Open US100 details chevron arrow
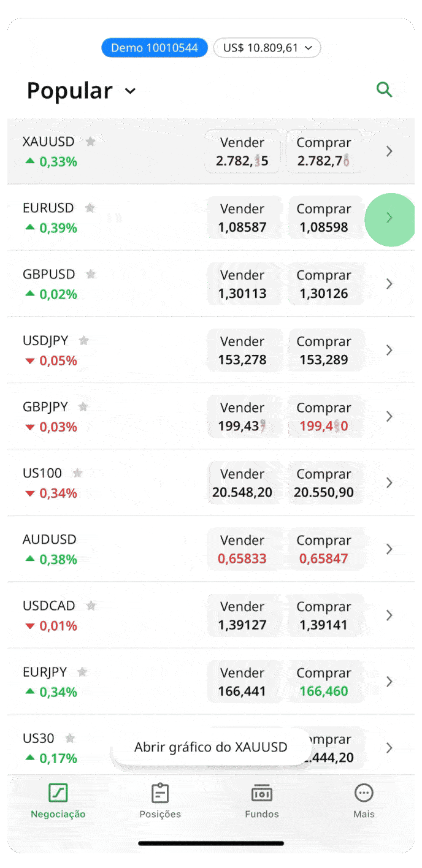Image resolution: width=422 pixels, height=868 pixels. [389, 482]
